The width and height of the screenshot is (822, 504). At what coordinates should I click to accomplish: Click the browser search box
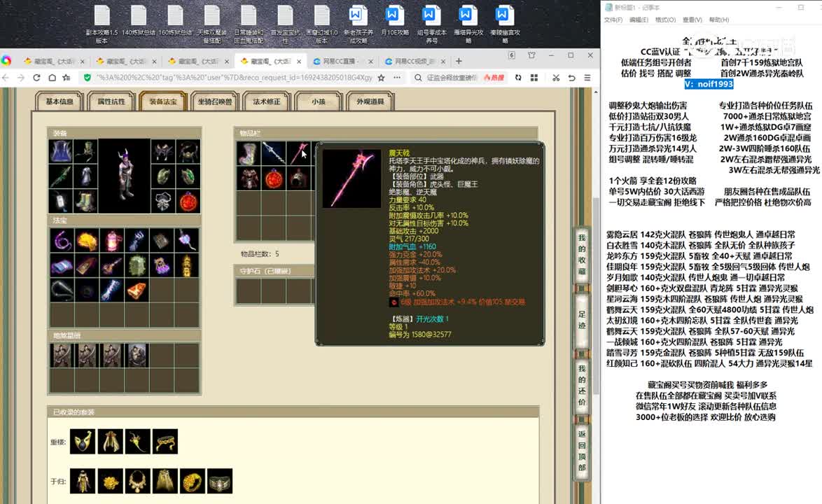[451, 78]
